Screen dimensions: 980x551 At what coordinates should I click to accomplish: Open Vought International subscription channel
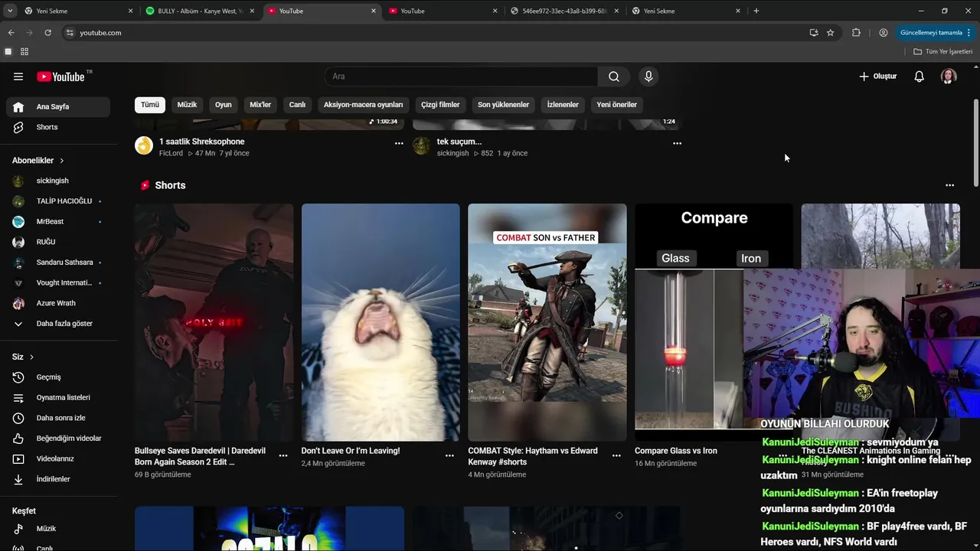[x=58, y=283]
